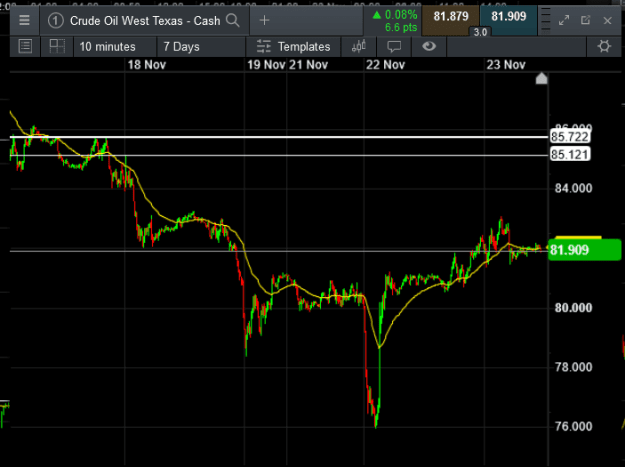Viewport: 625px width, 467px height.
Task: Click the sell price 81.879
Action: coord(451,17)
